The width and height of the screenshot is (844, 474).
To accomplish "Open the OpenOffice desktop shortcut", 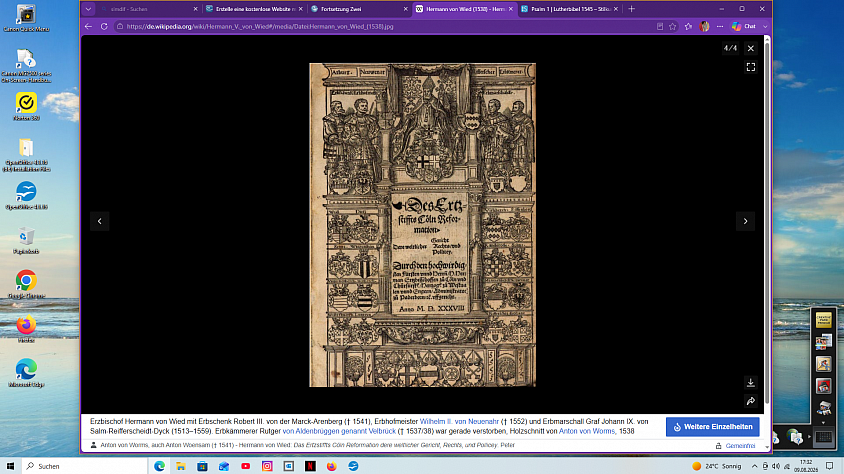I will pyautogui.click(x=26, y=196).
